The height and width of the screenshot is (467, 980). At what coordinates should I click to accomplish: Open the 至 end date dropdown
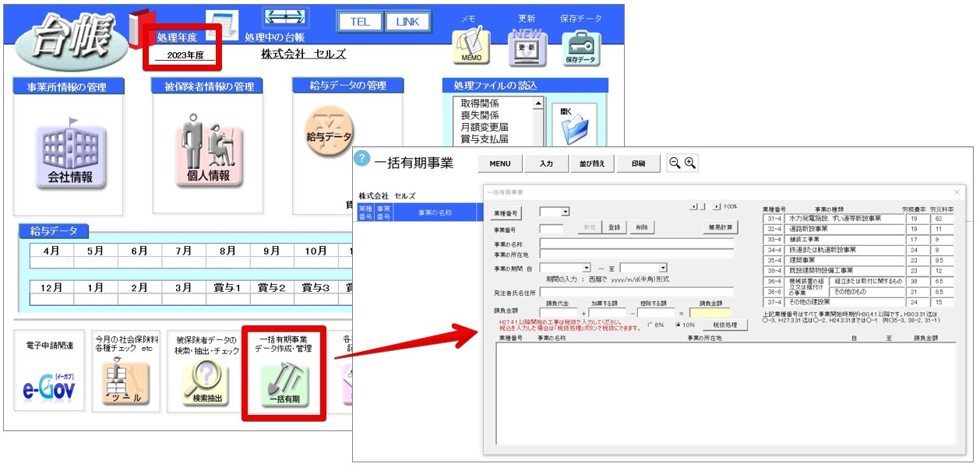tap(663, 268)
